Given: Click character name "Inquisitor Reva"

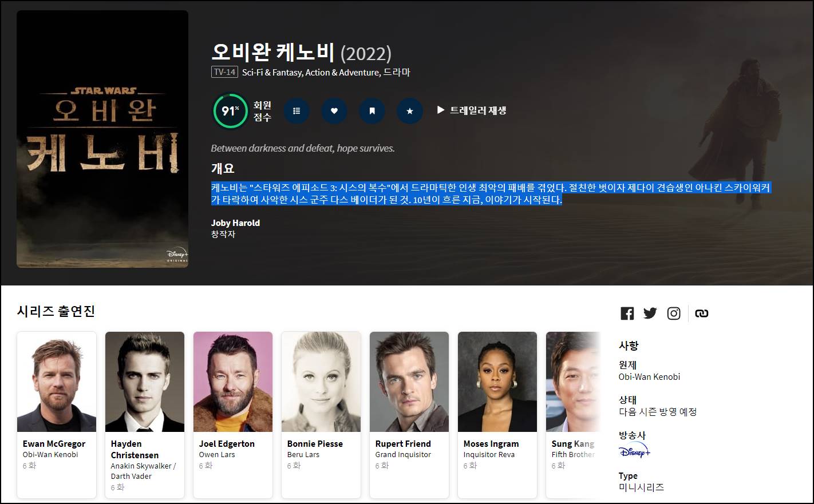Looking at the screenshot, I should [x=489, y=455].
